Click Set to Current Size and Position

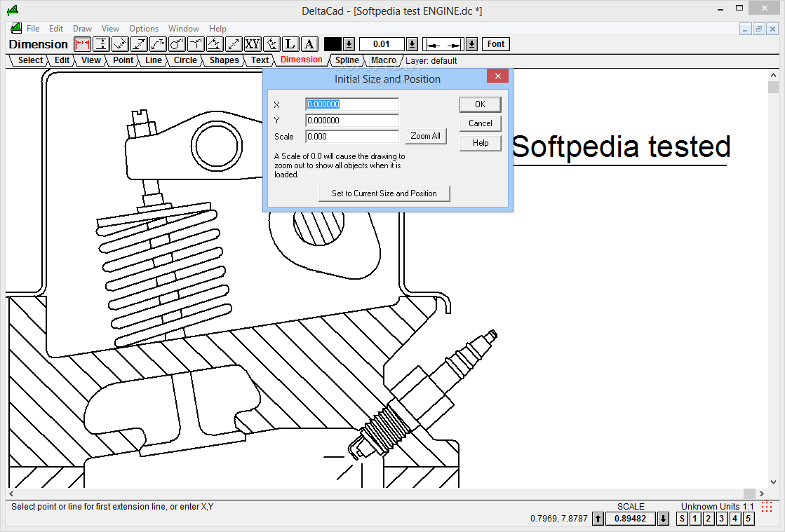coord(384,193)
